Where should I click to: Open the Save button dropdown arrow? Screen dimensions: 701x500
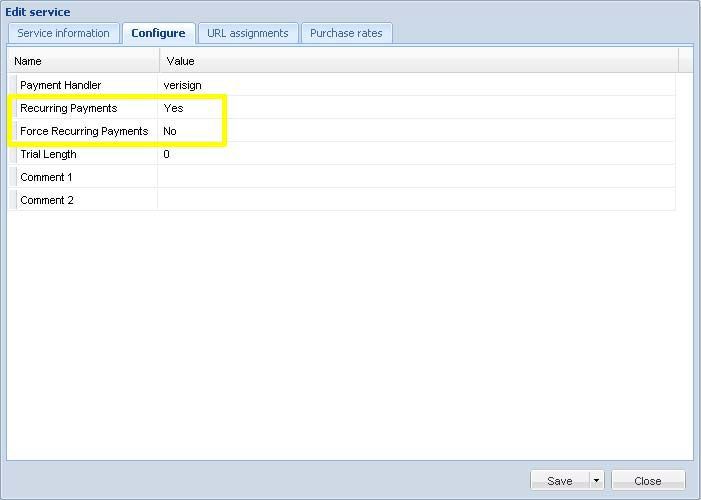point(596,481)
